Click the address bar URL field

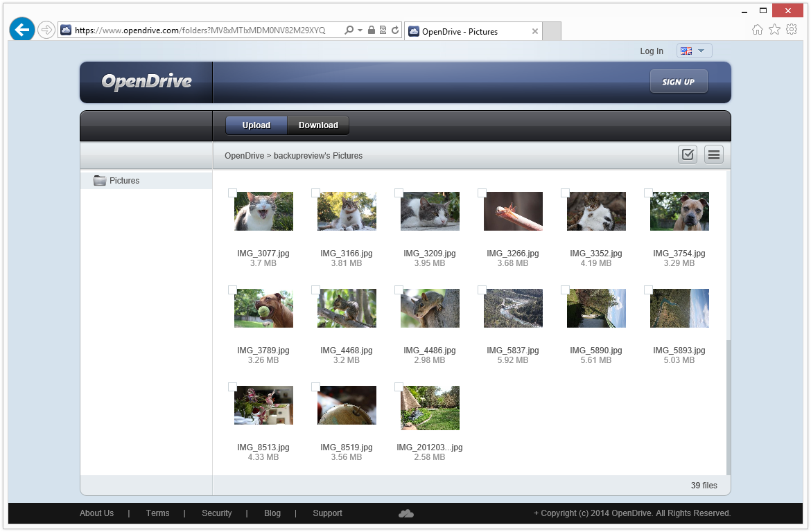pos(200,30)
